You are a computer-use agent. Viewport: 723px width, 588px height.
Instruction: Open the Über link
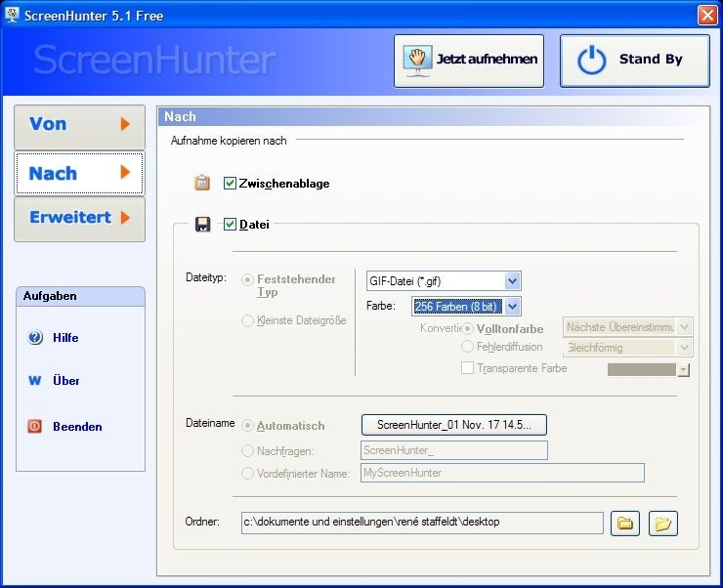65,381
